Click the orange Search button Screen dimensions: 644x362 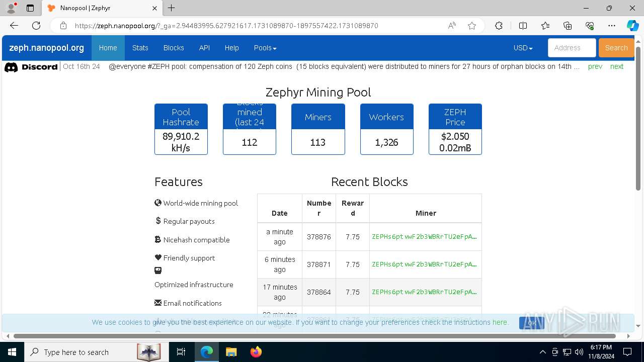click(616, 48)
